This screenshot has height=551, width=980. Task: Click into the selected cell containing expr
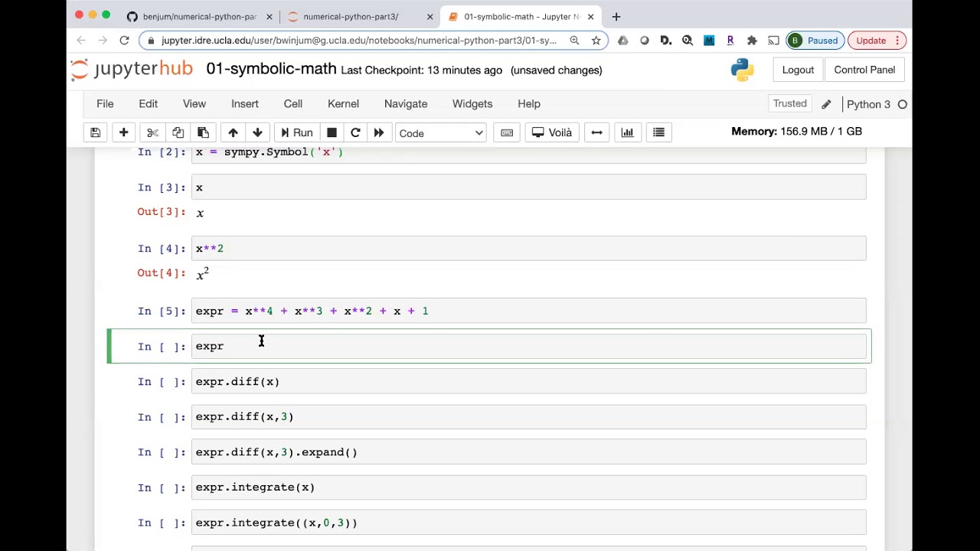529,346
